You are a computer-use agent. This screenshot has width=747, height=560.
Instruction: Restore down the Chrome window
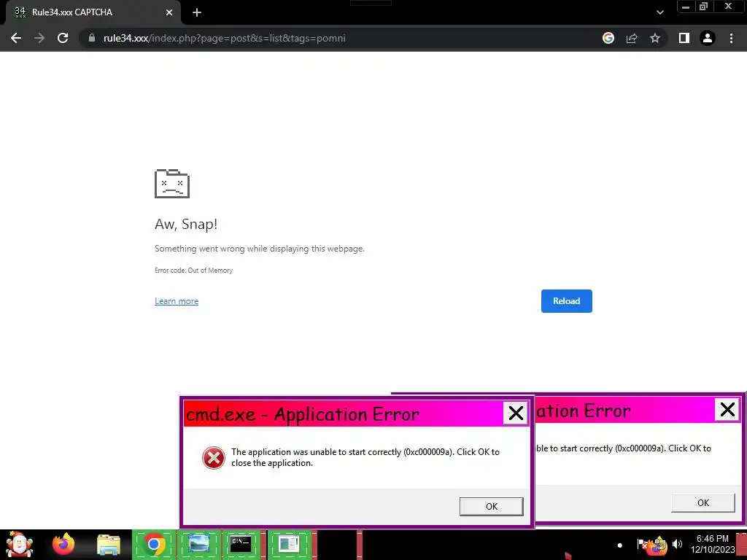[703, 7]
